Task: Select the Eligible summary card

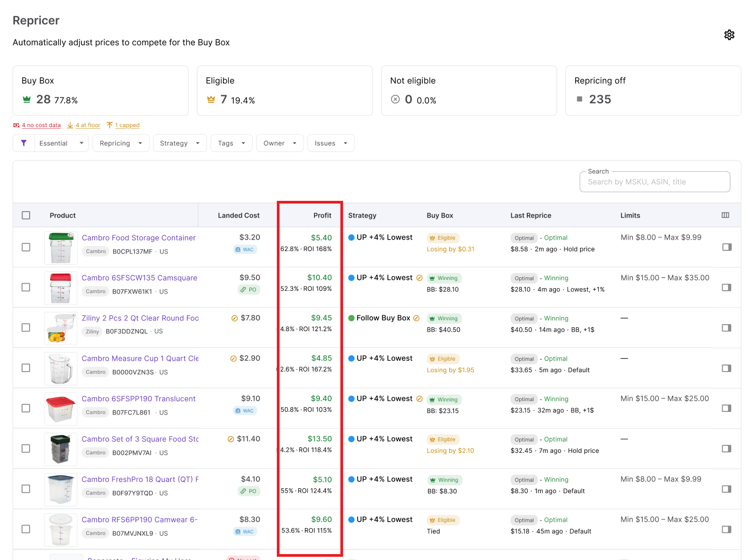Action: [285, 90]
